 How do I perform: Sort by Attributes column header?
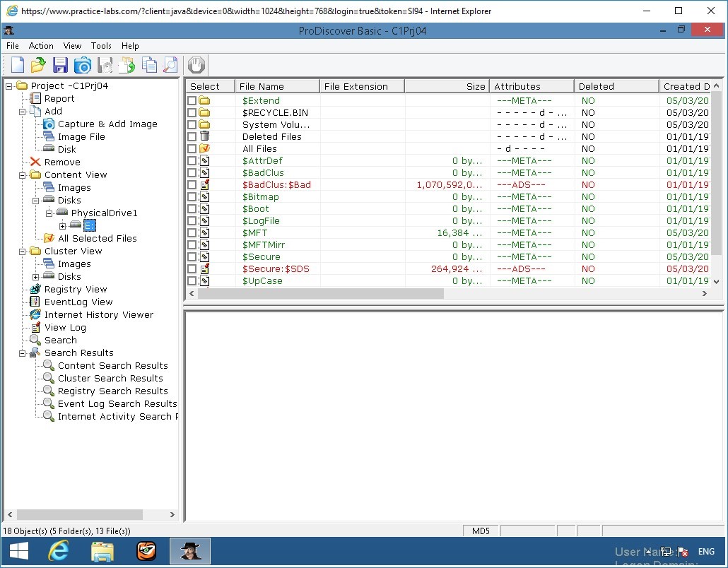point(532,86)
